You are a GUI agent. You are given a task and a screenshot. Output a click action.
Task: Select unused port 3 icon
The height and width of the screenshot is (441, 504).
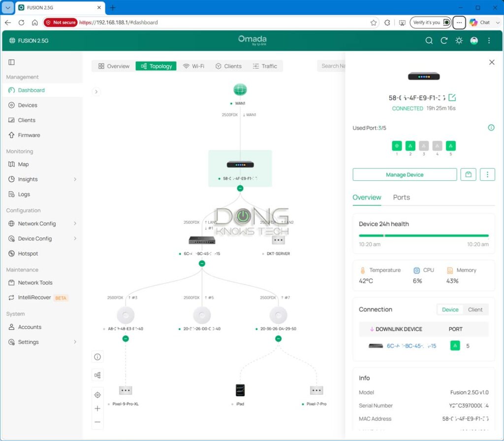(424, 146)
